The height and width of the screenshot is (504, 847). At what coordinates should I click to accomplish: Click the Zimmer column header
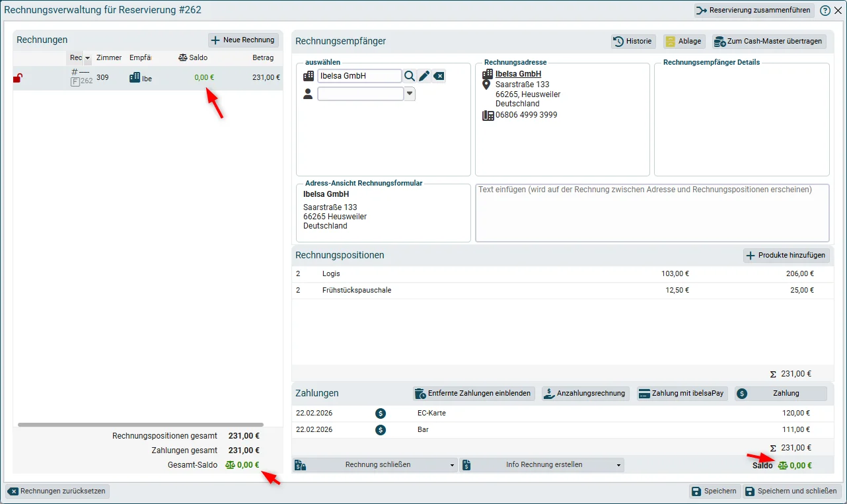109,58
